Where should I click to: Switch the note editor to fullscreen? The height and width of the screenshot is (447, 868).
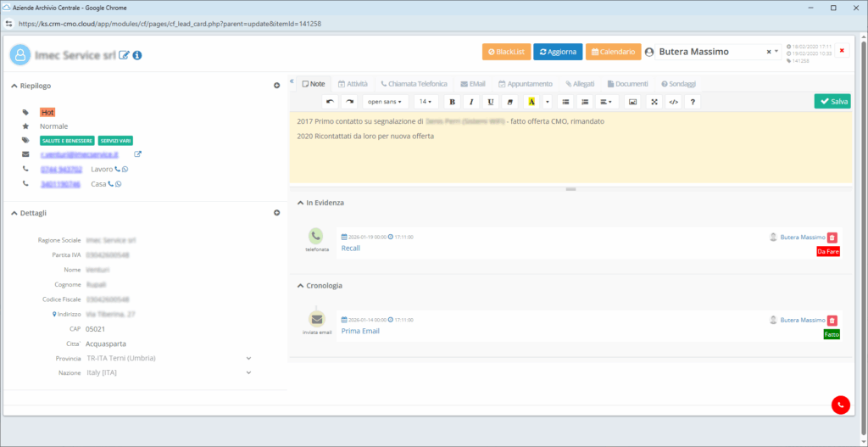coord(654,102)
